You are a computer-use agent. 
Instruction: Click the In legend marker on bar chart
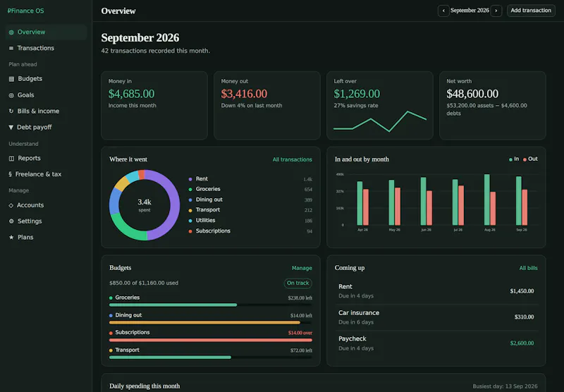point(510,159)
